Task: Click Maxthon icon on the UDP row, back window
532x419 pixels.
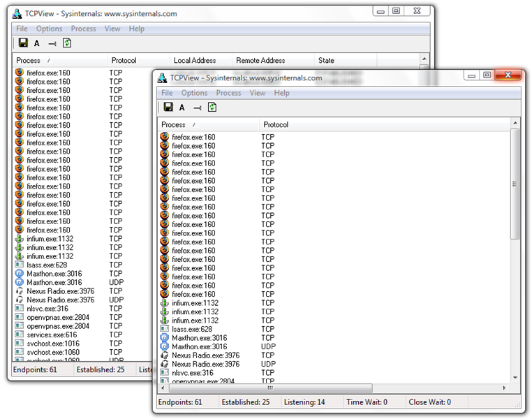Action: (x=20, y=282)
